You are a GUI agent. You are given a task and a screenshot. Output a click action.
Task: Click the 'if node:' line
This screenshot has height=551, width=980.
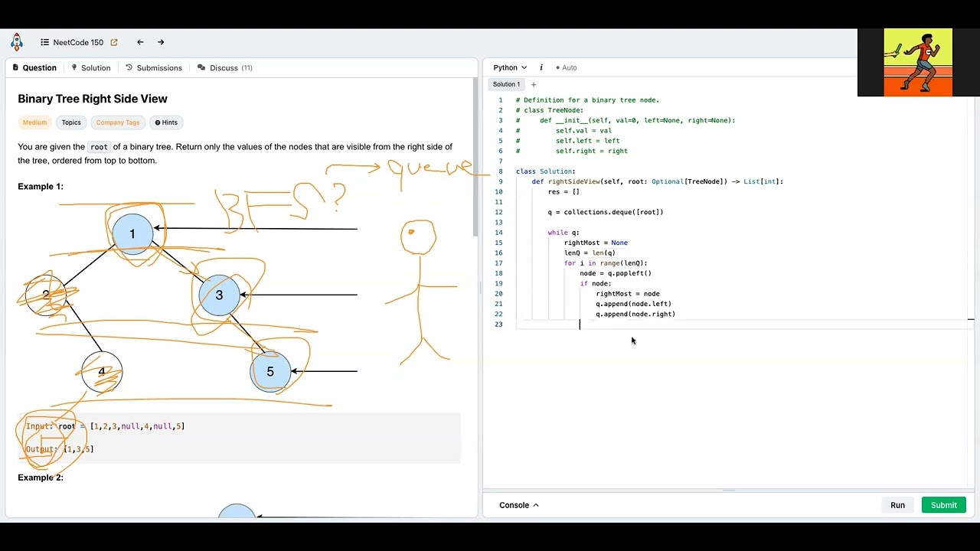click(x=596, y=284)
